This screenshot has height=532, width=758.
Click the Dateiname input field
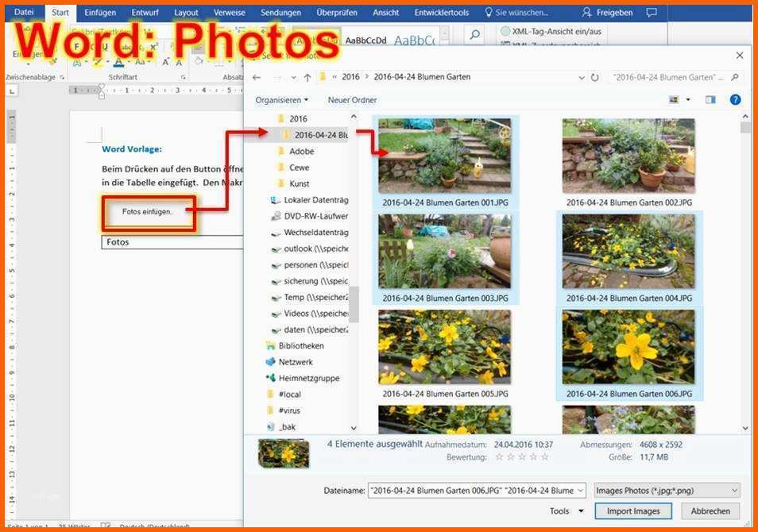(x=472, y=491)
